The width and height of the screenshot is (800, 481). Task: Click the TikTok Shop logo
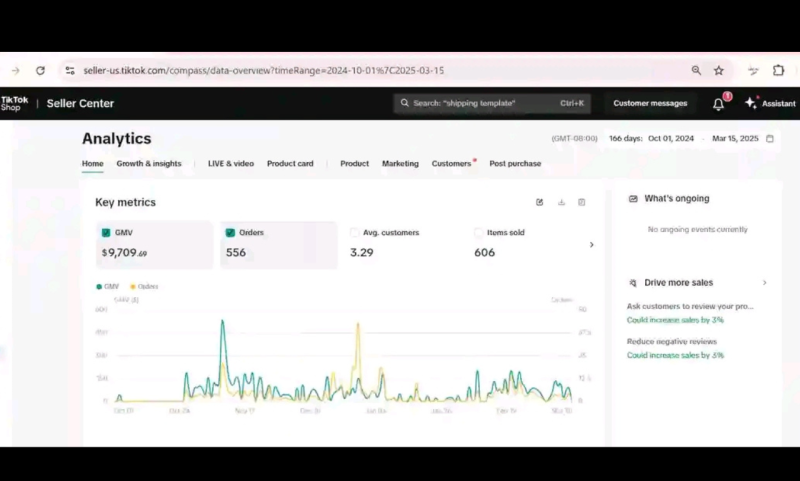[x=14, y=103]
